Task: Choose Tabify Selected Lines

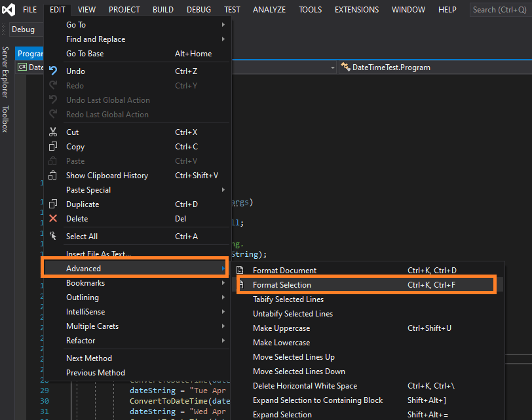Action: [x=368, y=299]
